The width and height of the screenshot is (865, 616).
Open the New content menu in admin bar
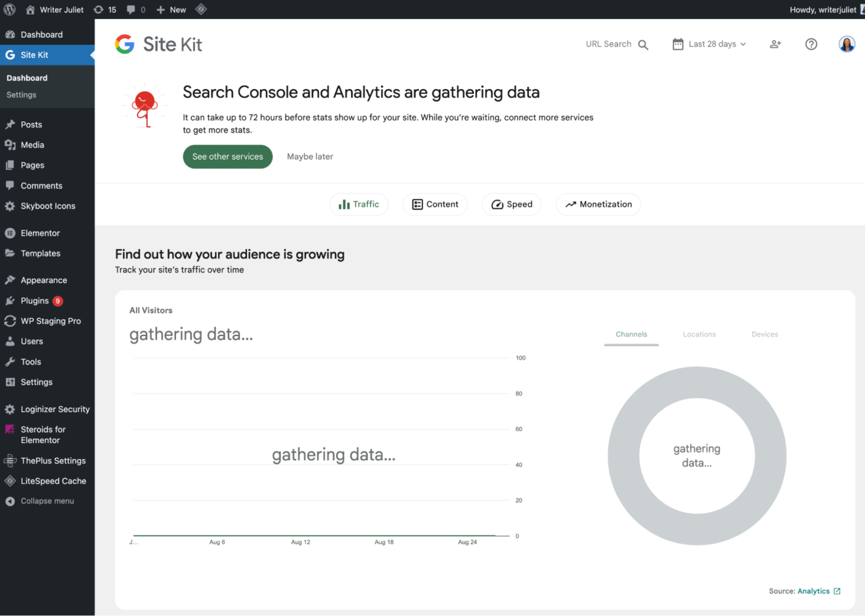click(x=171, y=9)
